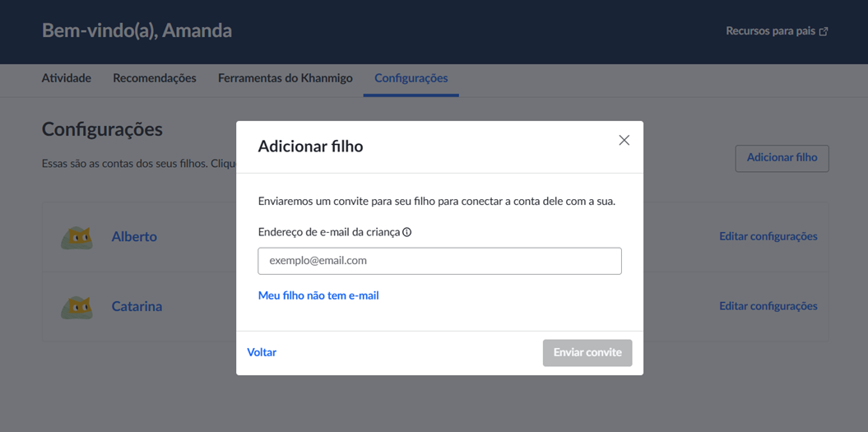Go to Ferramentas do Khanmigo tab
This screenshot has width=868, height=432.
pyautogui.click(x=285, y=78)
